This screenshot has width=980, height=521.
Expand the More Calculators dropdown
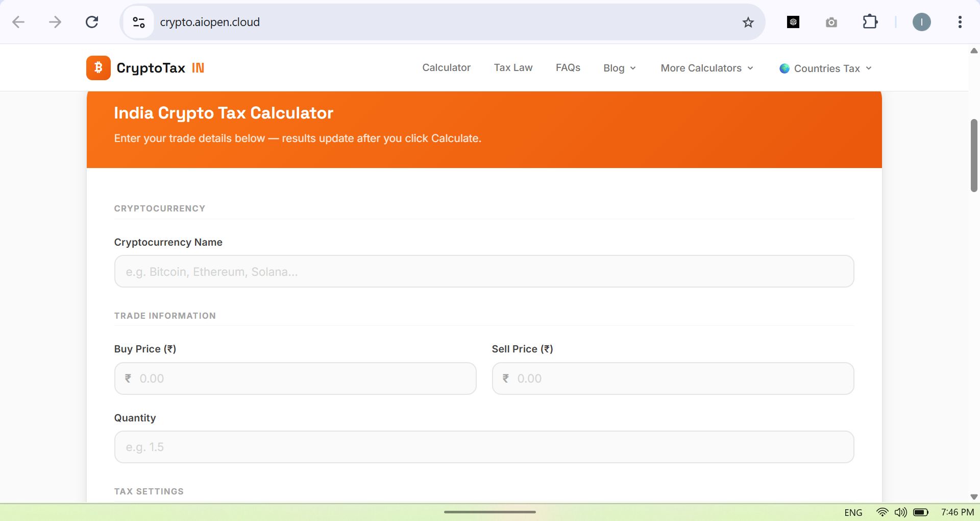[707, 68]
